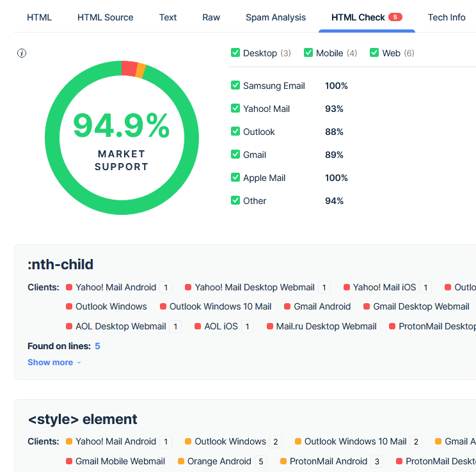Uncheck the Desktop filter checkbox

point(235,53)
